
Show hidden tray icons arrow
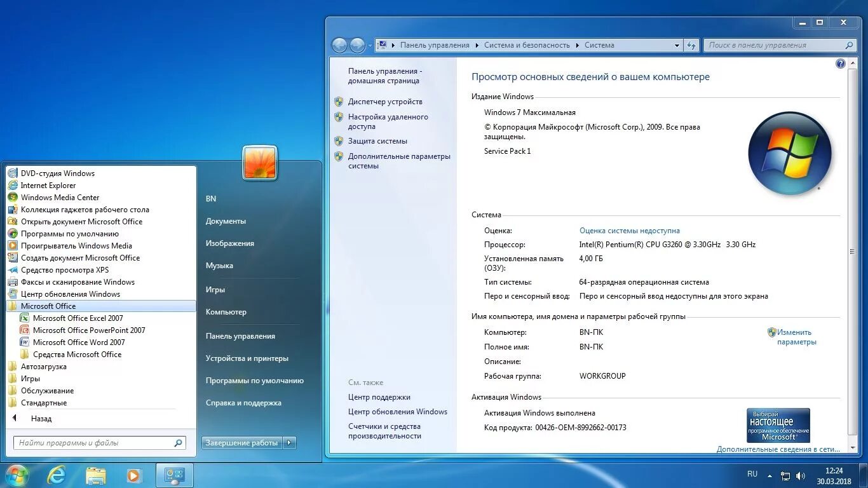(x=770, y=476)
